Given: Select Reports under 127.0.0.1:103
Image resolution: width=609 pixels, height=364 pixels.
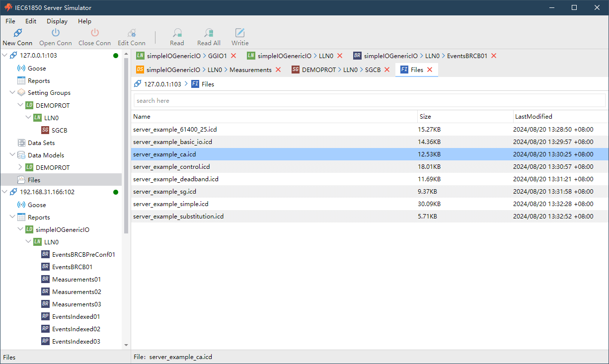Looking at the screenshot, I should (39, 81).
